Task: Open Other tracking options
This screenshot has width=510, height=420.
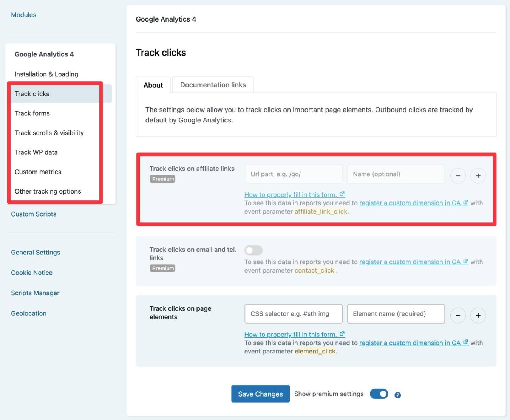Action: point(48,191)
